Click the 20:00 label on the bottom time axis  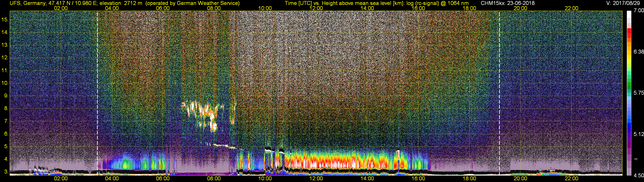click(x=520, y=179)
